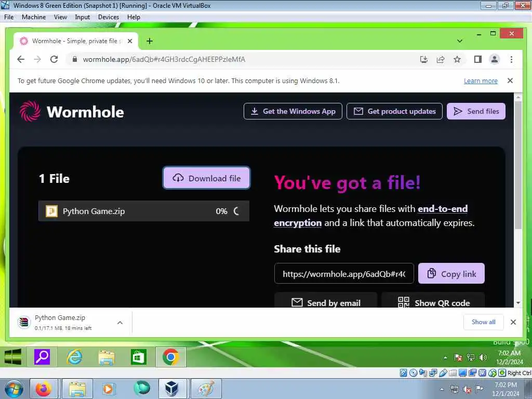Click guest volume speaker icon
Viewport: 532px width, 399px height.
(x=483, y=357)
